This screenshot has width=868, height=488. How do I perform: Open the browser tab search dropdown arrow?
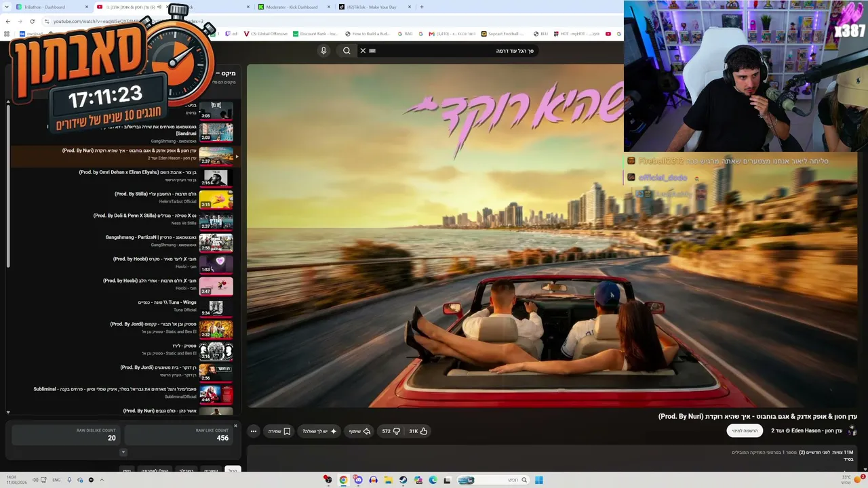point(6,7)
